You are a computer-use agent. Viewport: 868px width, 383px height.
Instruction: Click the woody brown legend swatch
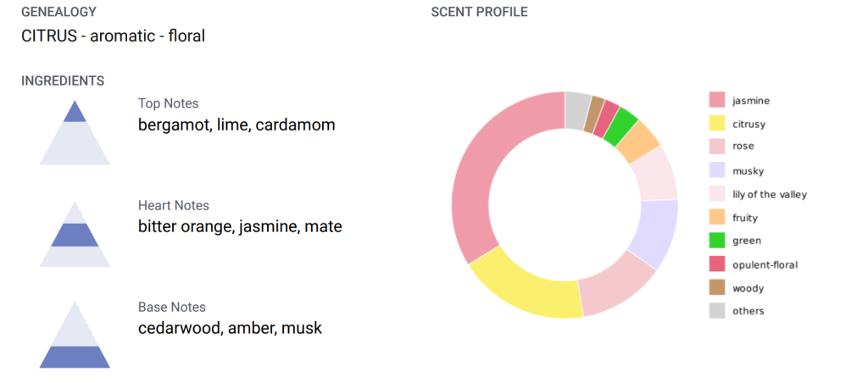pyautogui.click(x=717, y=288)
